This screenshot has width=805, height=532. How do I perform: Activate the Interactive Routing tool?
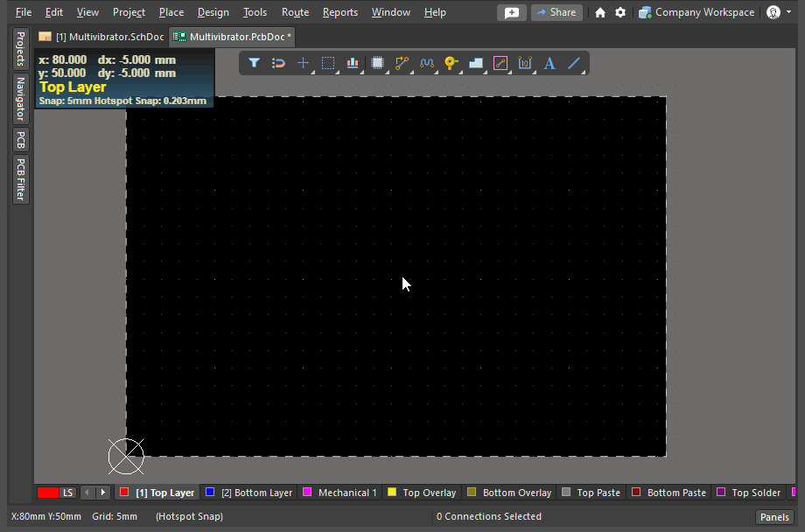(402, 63)
